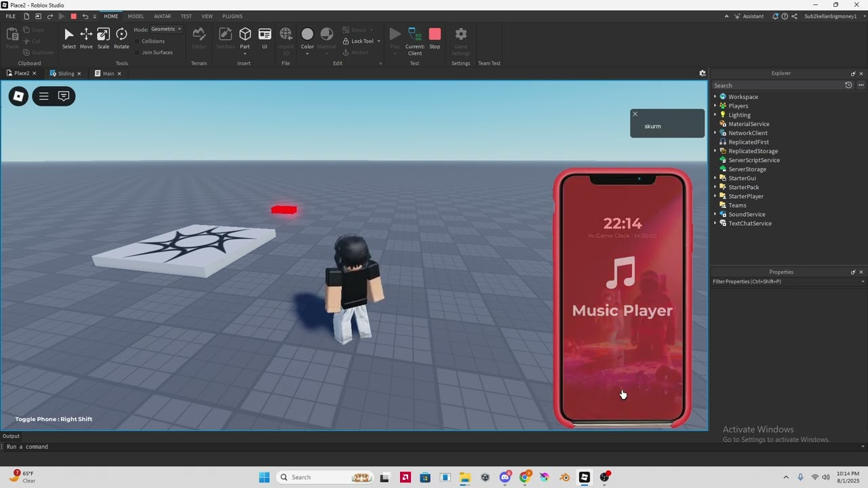Click the new file icon near FILE
The height and width of the screenshot is (488, 868).
(26, 16)
